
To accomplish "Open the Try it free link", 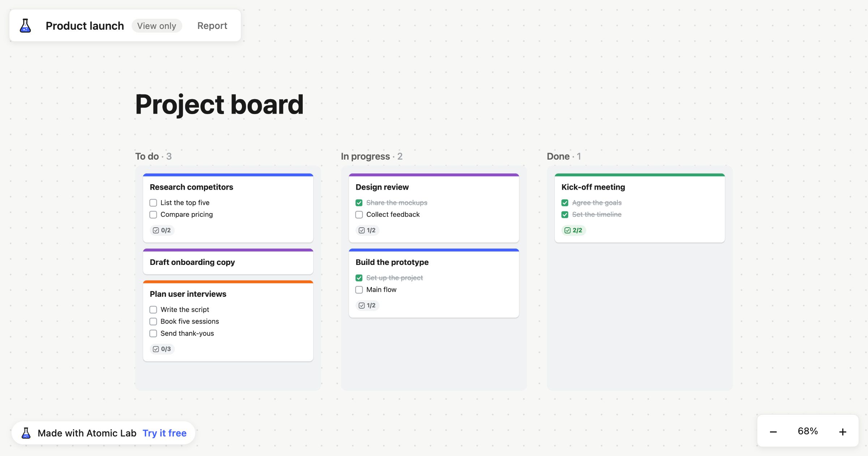I will [165, 433].
